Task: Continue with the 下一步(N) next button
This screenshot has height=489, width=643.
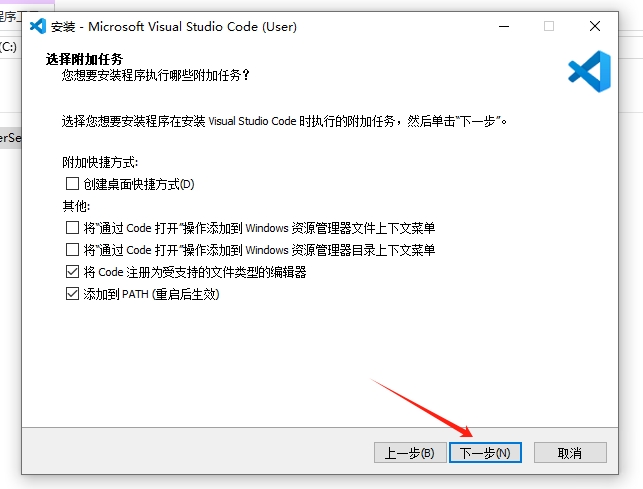Action: (486, 453)
